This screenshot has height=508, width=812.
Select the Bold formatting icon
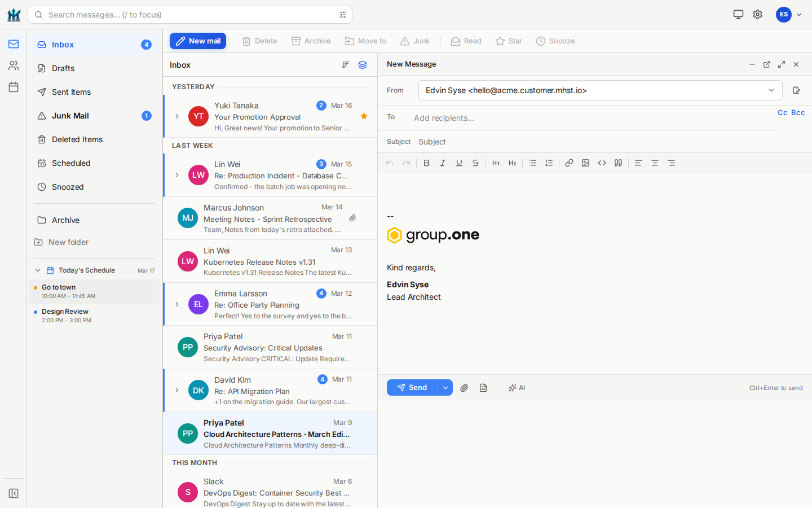(426, 163)
